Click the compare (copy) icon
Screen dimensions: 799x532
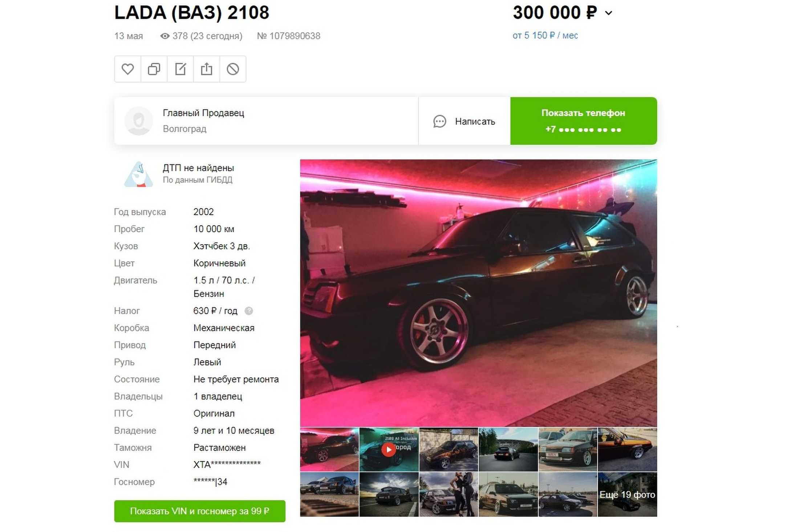pyautogui.click(x=154, y=69)
